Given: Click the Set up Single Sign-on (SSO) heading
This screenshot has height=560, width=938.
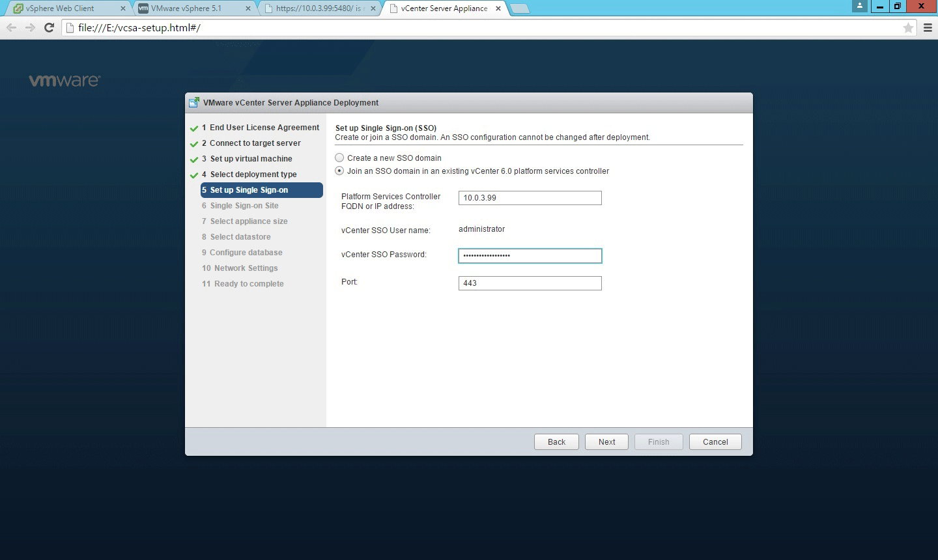Looking at the screenshot, I should point(386,128).
